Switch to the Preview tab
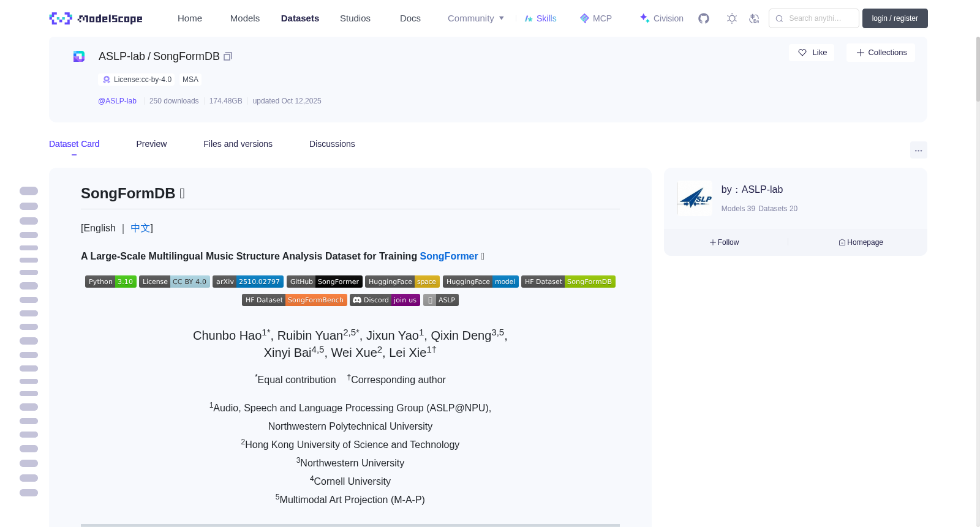Viewport: 980px width, 527px height. click(x=151, y=144)
